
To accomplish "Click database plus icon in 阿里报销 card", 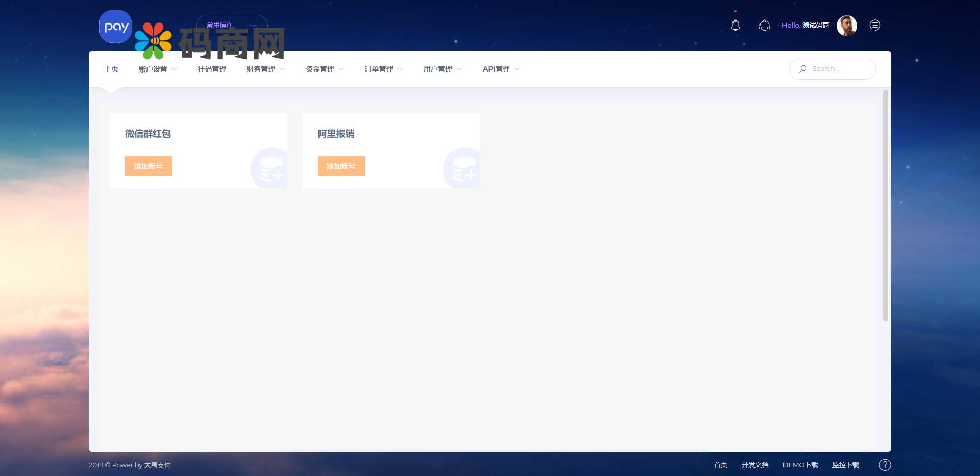I will point(463,169).
